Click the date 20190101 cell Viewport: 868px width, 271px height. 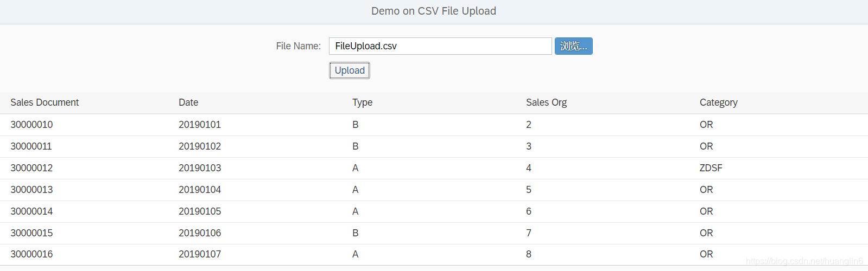pos(200,125)
